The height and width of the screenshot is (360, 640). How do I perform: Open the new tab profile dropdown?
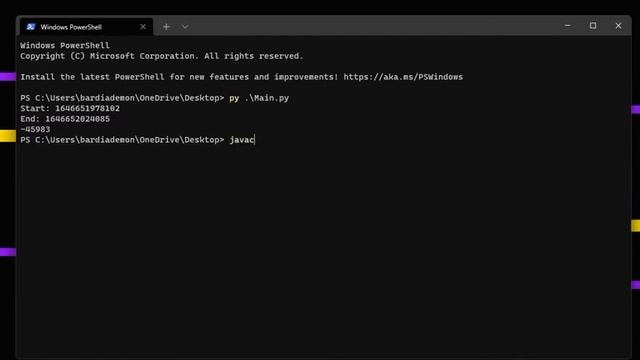185,27
